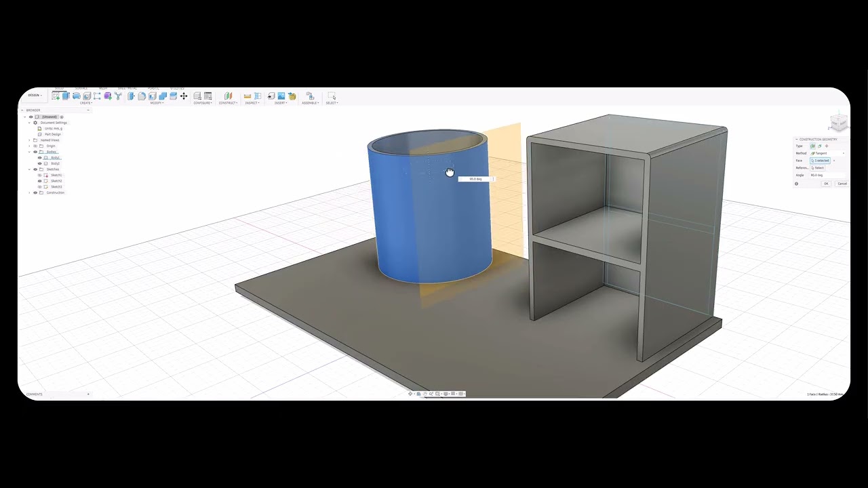Viewport: 868px width, 488px height.
Task: Select Sketch3 in the browser tree
Action: [x=56, y=186]
